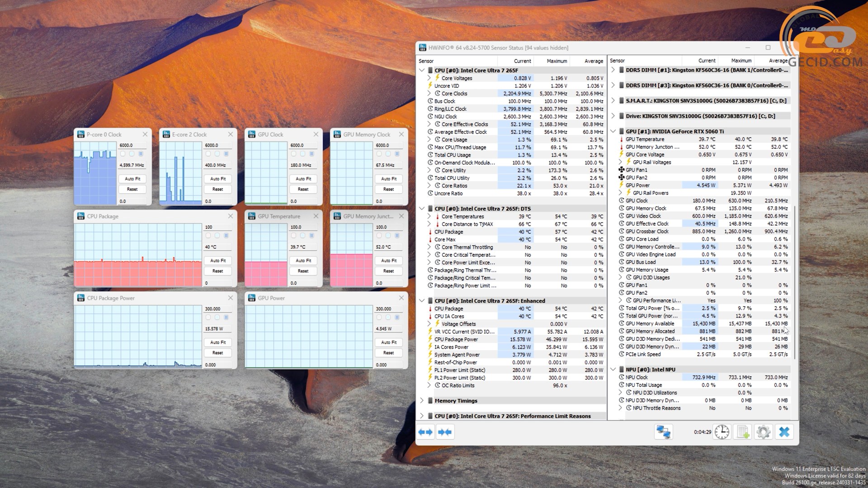The height and width of the screenshot is (488, 868).
Task: Select the CPU Package Power sensor row
Action: [x=515, y=339]
